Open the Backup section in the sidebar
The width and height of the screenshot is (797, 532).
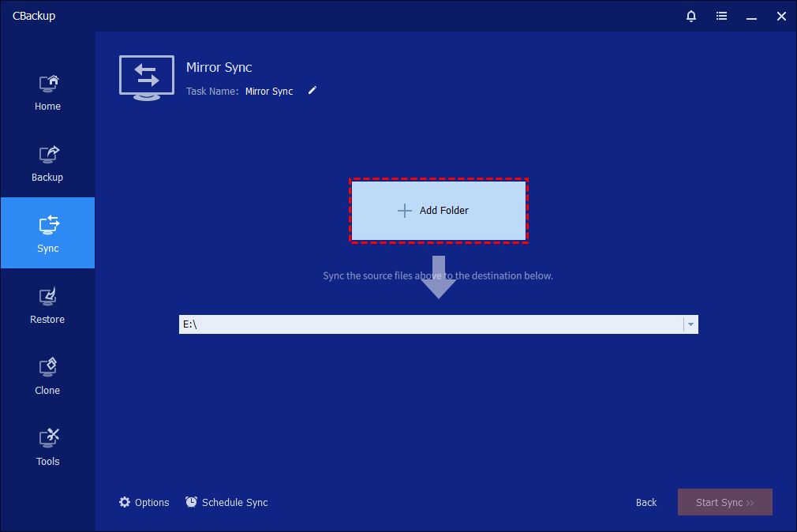[x=47, y=162]
